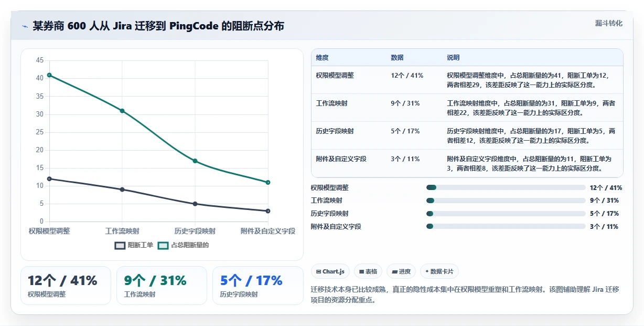Click the 3个 / 11% progress value label
The height and width of the screenshot is (326, 644).
(604, 227)
